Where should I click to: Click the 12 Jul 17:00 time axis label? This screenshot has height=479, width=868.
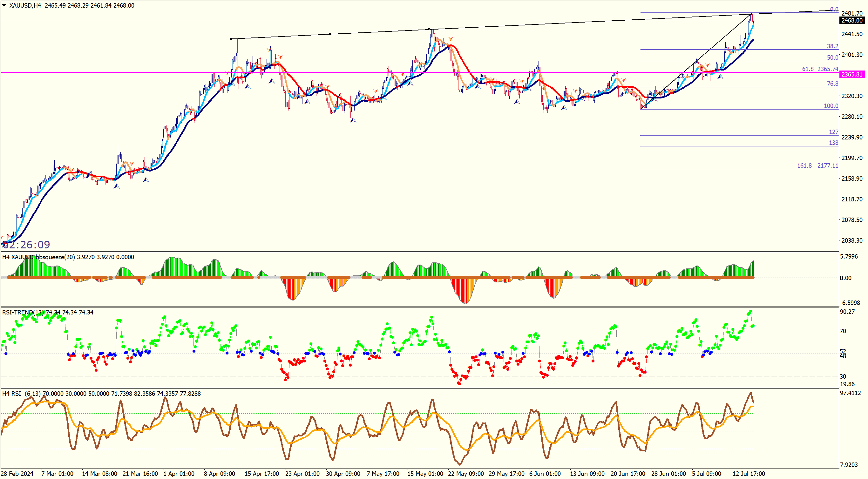pos(749,474)
